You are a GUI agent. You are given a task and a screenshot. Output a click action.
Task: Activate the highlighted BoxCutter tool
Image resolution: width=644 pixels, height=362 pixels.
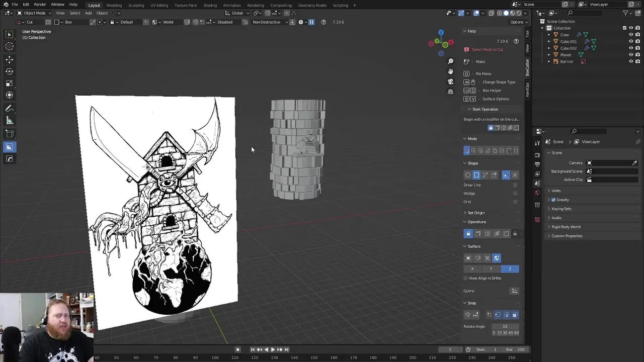pos(9,147)
